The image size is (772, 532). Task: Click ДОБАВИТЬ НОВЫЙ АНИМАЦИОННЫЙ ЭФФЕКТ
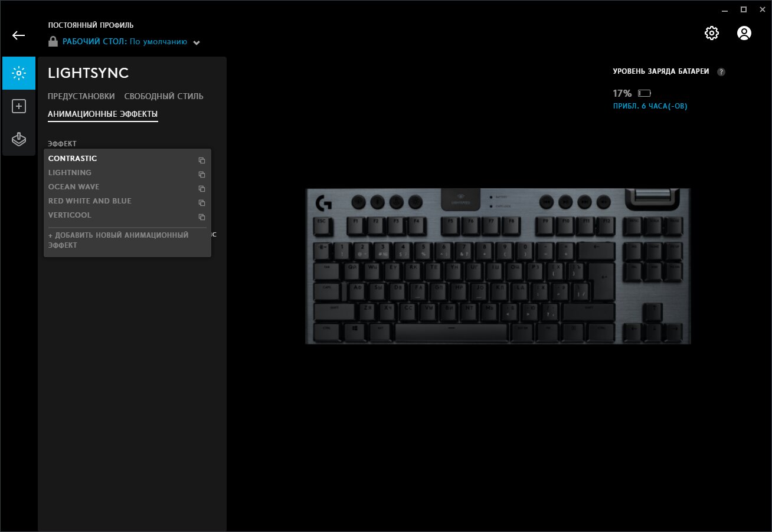coord(118,240)
